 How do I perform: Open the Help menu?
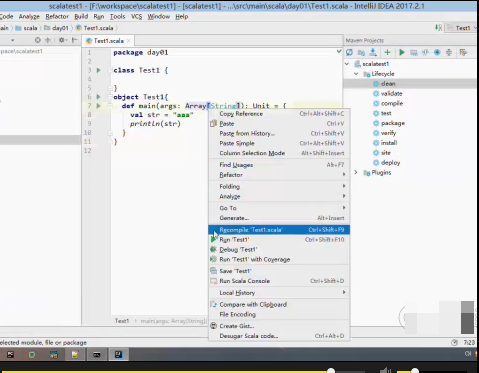(182, 16)
